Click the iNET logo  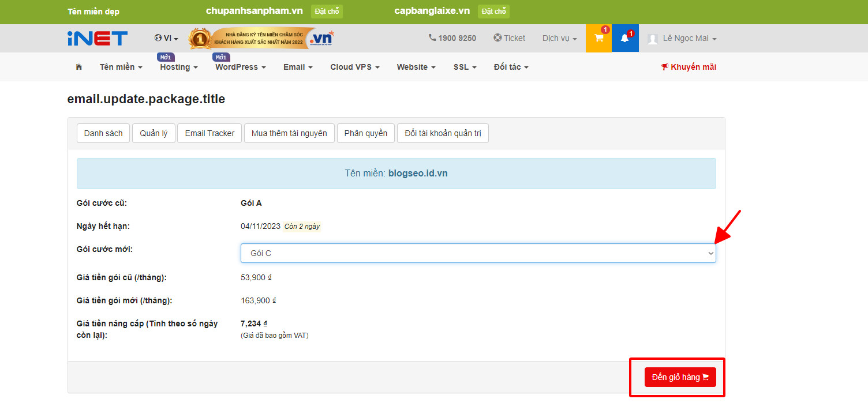pos(97,38)
